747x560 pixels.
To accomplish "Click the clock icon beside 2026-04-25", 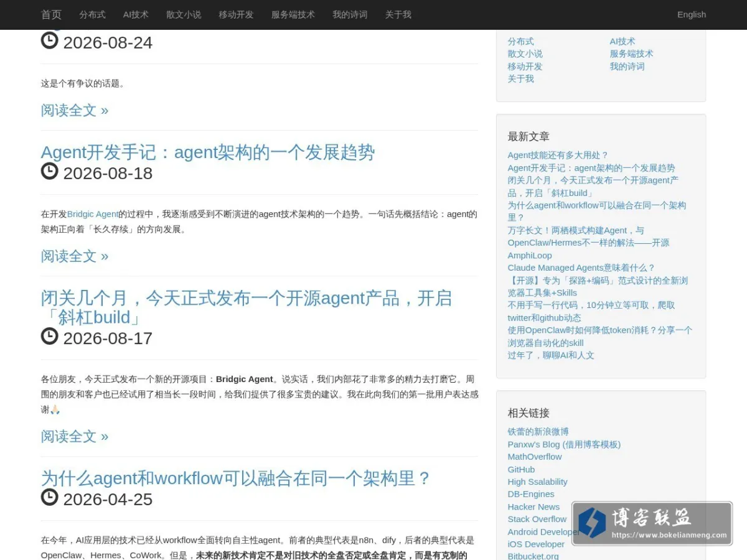I will (x=50, y=497).
